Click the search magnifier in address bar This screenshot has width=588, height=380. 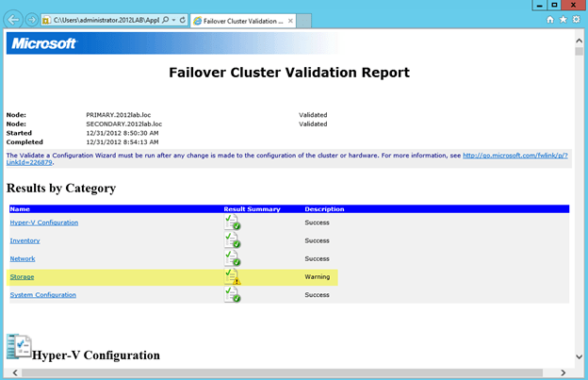pos(166,19)
